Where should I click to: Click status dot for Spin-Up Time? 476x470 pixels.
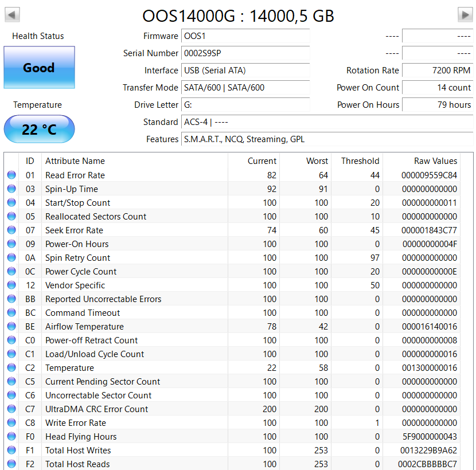(11, 189)
